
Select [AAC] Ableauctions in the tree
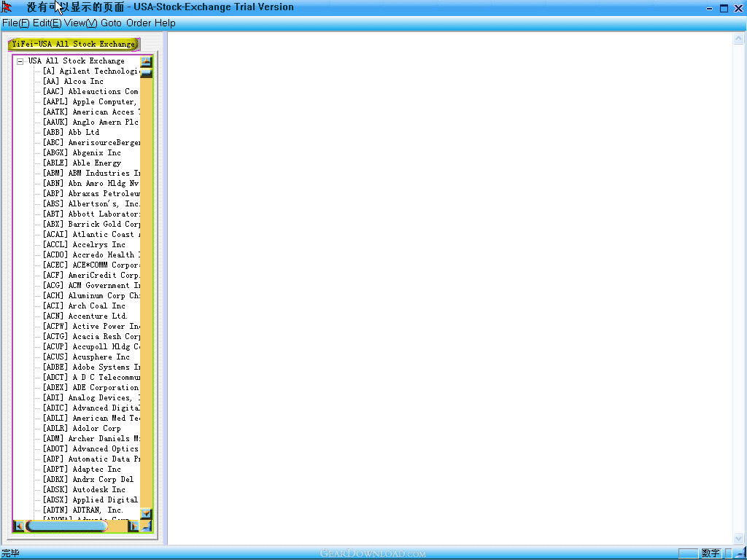[x=91, y=91]
